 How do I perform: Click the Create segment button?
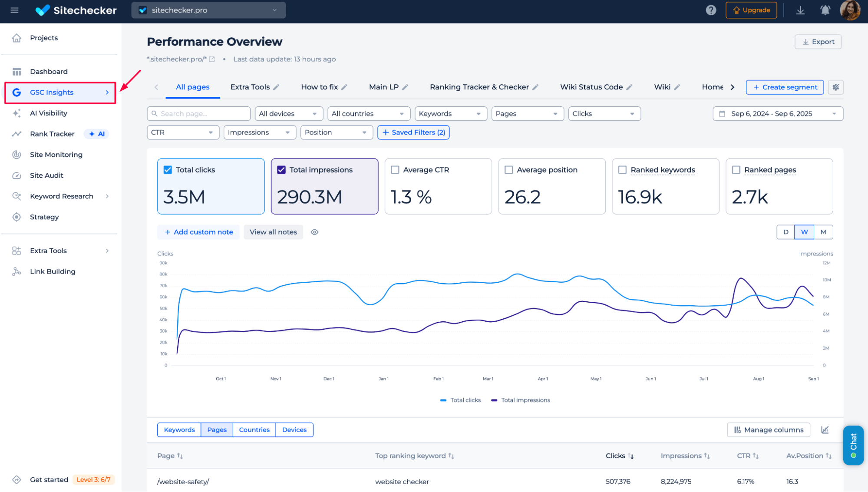785,87
